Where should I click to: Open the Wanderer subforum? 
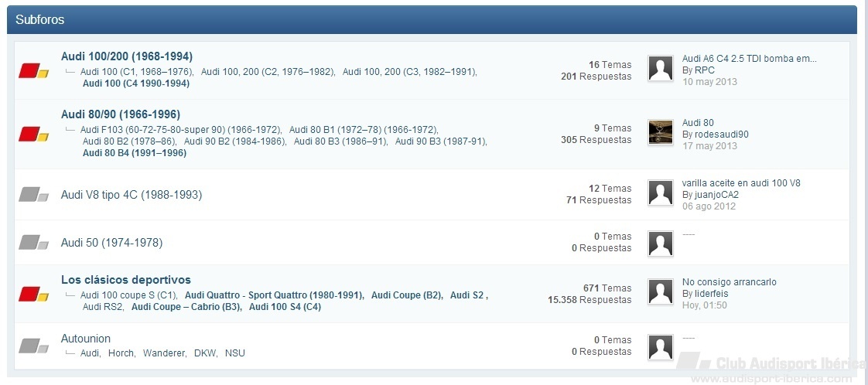165,353
